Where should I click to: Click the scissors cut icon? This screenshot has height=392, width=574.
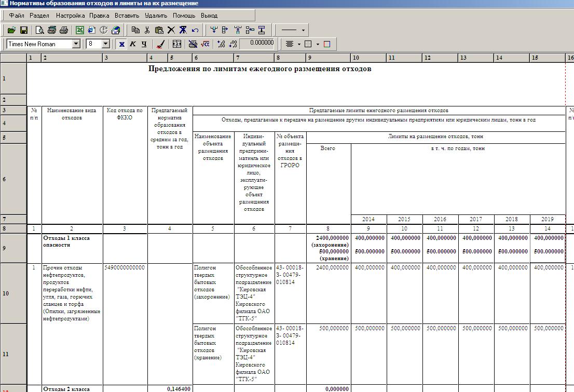(147, 30)
